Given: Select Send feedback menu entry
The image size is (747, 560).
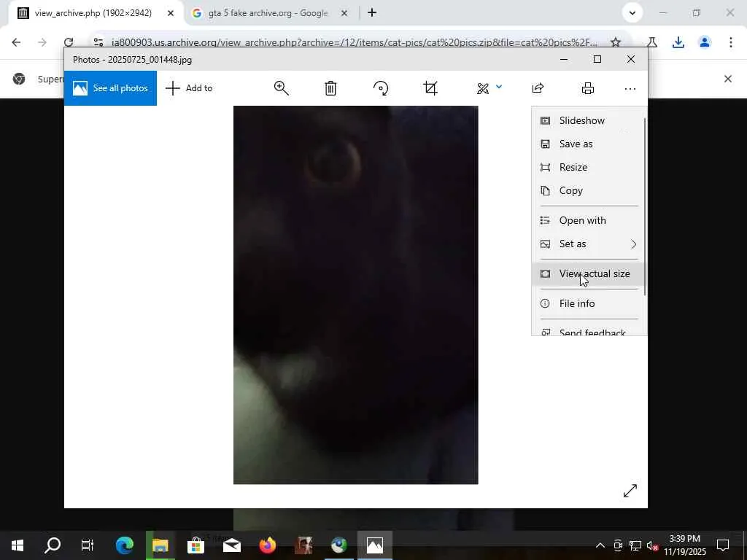Looking at the screenshot, I should point(588,331).
